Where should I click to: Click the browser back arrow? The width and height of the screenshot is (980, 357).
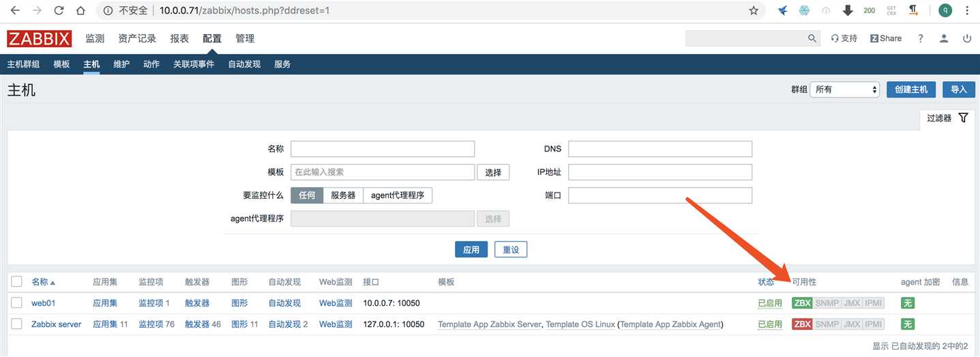click(x=15, y=11)
